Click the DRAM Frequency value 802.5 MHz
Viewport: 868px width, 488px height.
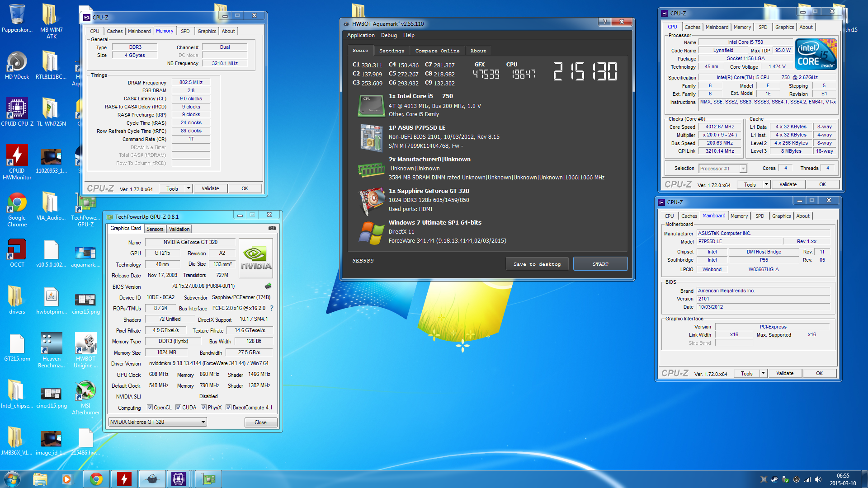pyautogui.click(x=191, y=83)
